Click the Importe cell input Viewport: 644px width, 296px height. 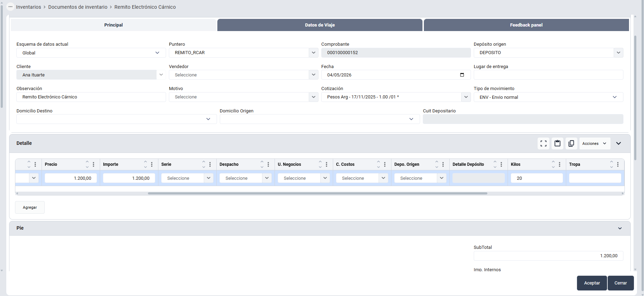(129, 178)
